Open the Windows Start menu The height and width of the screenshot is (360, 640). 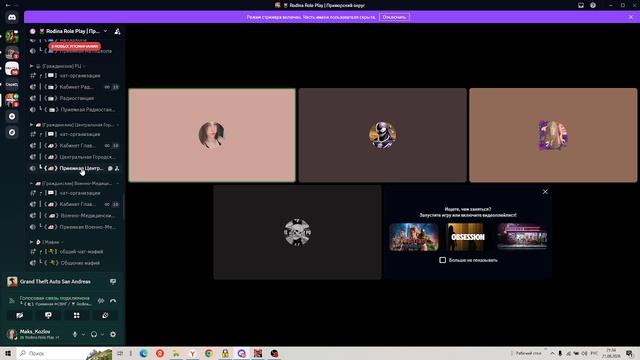pyautogui.click(x=8, y=353)
